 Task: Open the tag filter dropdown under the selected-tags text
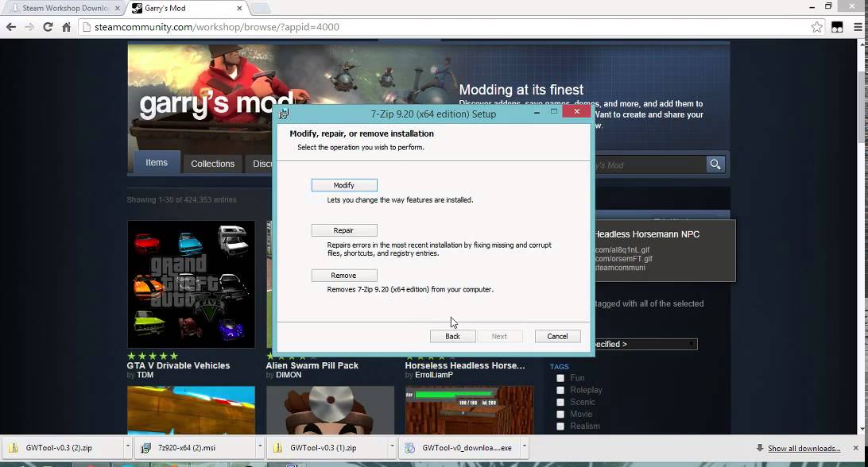click(x=646, y=344)
